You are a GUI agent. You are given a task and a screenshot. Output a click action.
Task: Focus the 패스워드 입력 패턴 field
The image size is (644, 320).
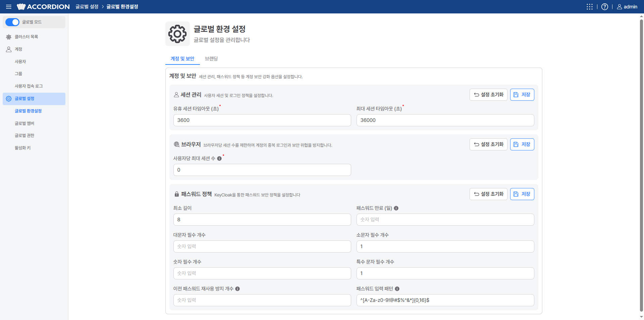coord(445,300)
